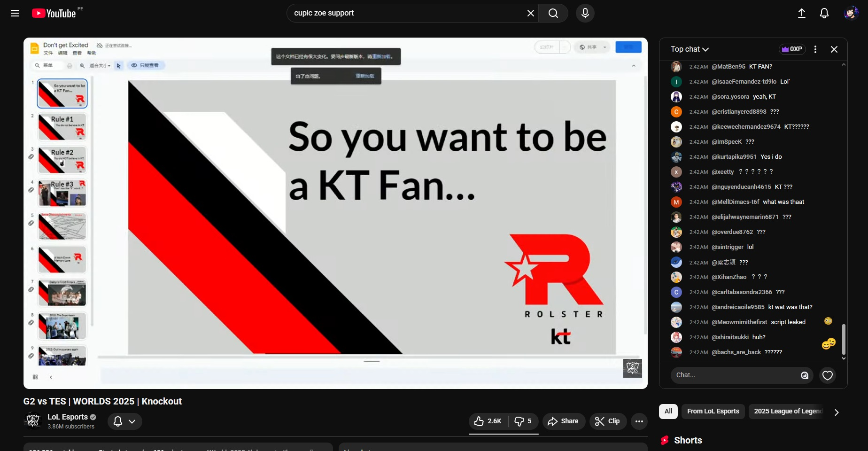Screen dimensions: 868x451
Task: Expand the Top chat mode dropdown
Action: click(x=690, y=49)
